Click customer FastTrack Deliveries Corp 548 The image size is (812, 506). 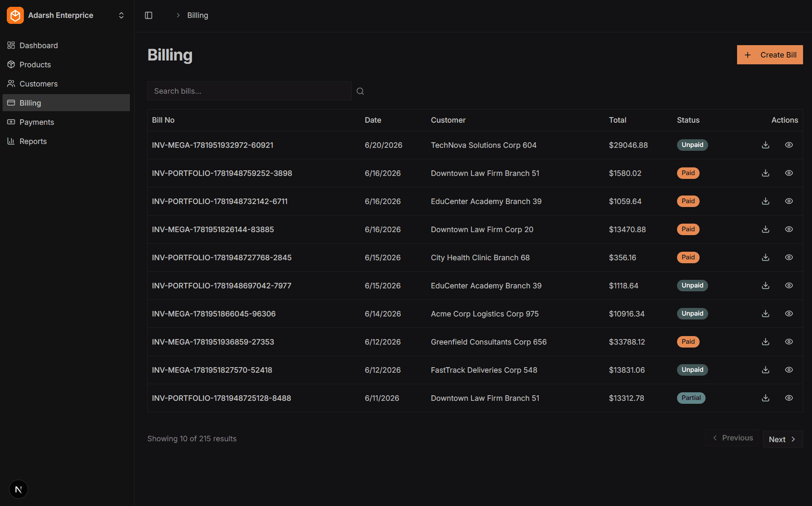(x=484, y=370)
